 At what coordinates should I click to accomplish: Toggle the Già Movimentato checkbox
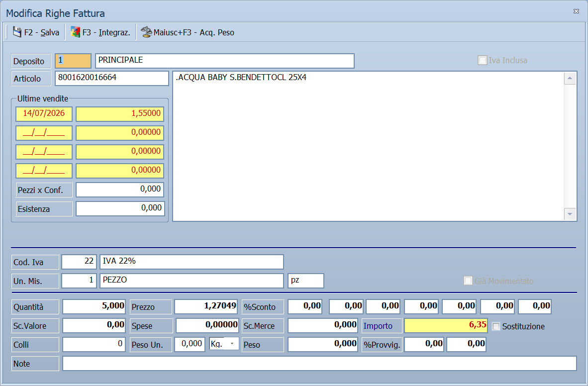[x=468, y=281]
